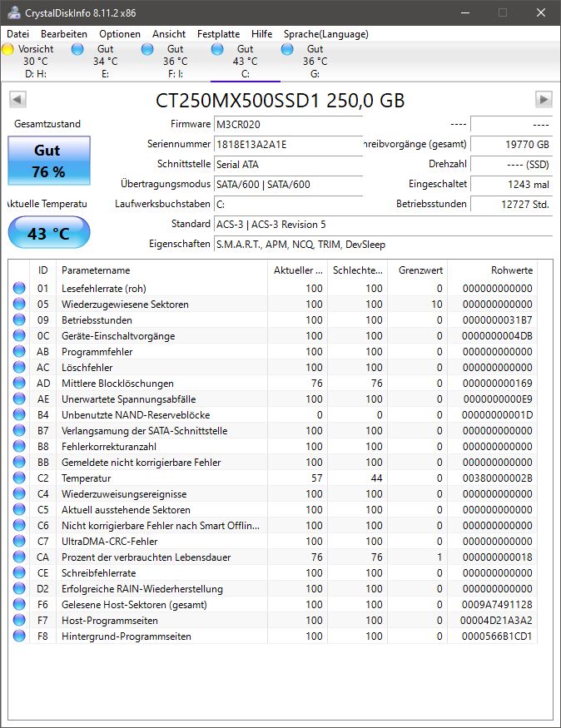
Task: Click the 43 °C temperature button
Action: [x=49, y=232]
